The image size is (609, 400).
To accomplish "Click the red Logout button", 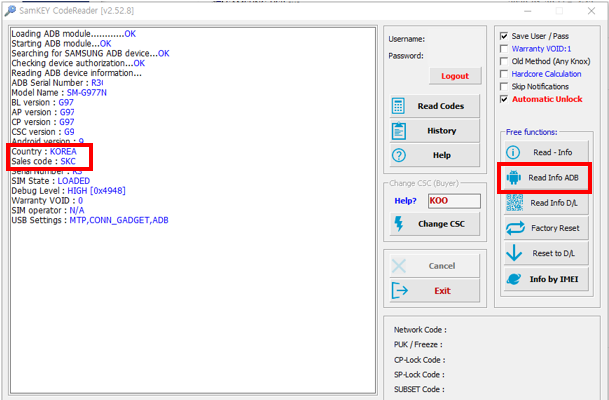I will point(455,76).
